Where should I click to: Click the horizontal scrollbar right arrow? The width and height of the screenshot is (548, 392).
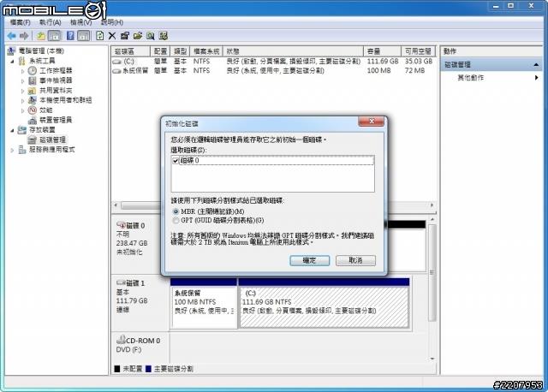(432, 205)
